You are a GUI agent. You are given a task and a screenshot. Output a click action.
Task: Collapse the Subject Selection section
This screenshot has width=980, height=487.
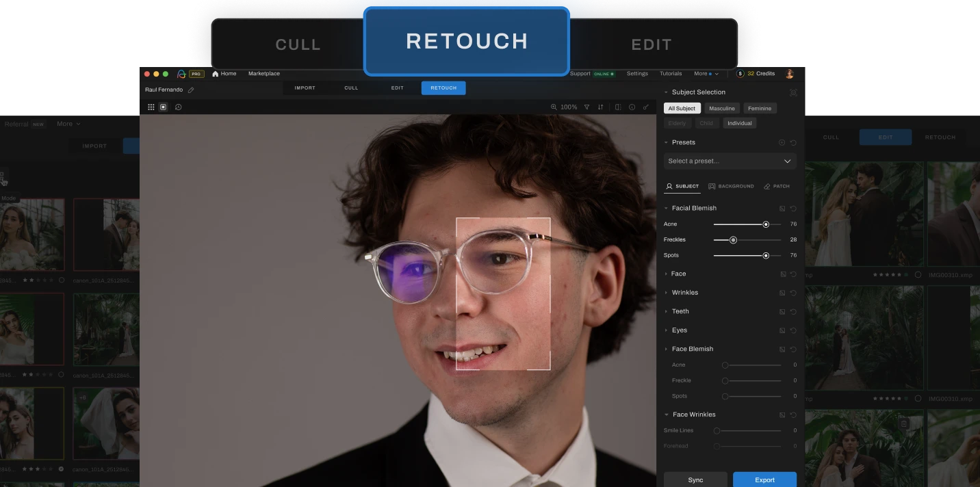(x=666, y=92)
